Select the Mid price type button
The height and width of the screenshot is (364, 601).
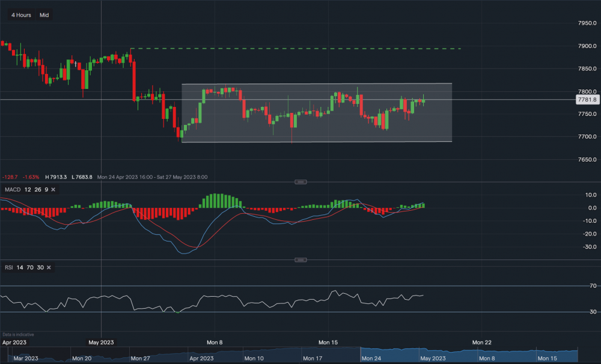tap(43, 14)
